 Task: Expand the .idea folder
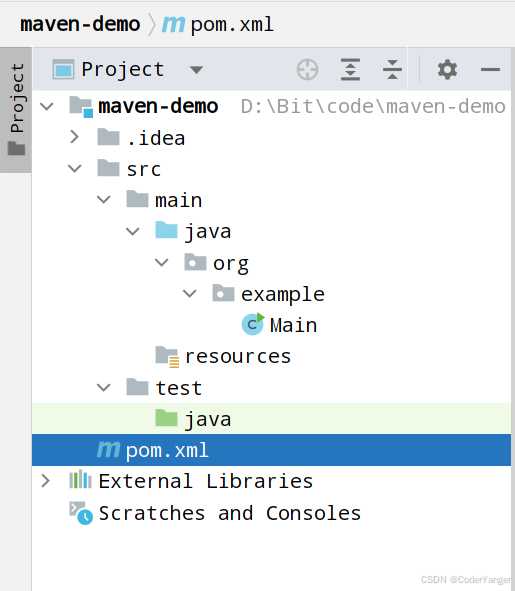pyautogui.click(x=75, y=137)
